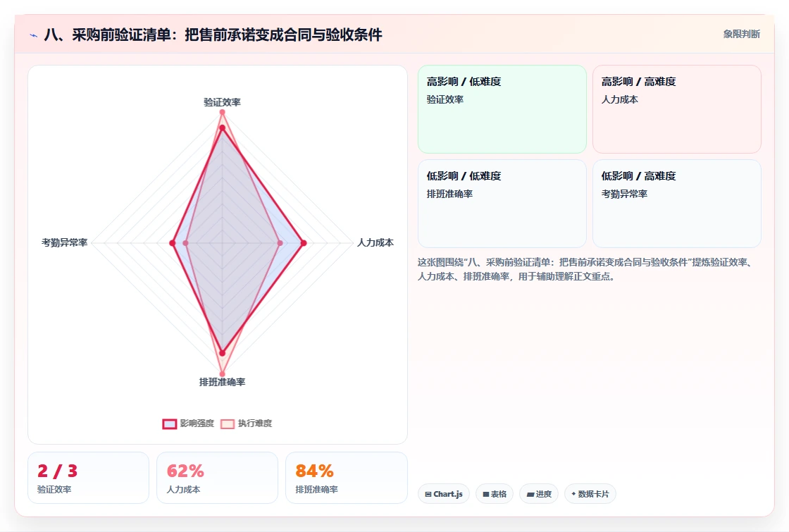The image size is (789, 532).
Task: Click the 进度 tag chip
Action: click(x=539, y=494)
